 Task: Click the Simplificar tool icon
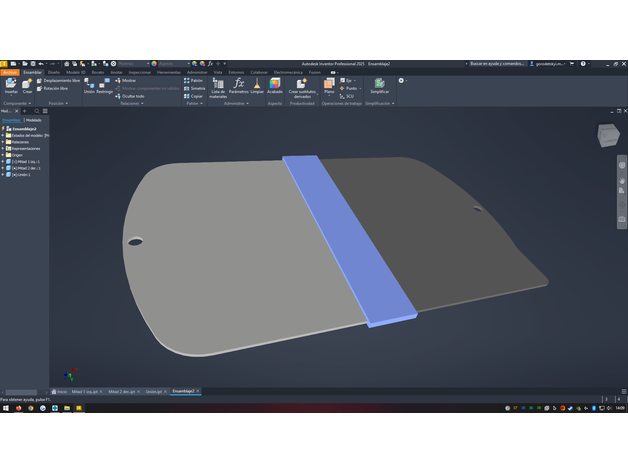click(380, 84)
